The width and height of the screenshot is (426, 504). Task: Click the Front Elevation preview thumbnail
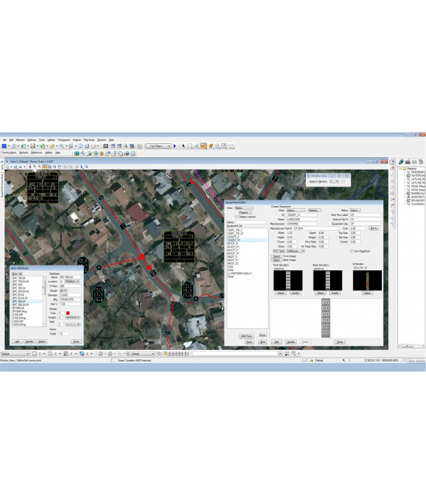coord(288,280)
